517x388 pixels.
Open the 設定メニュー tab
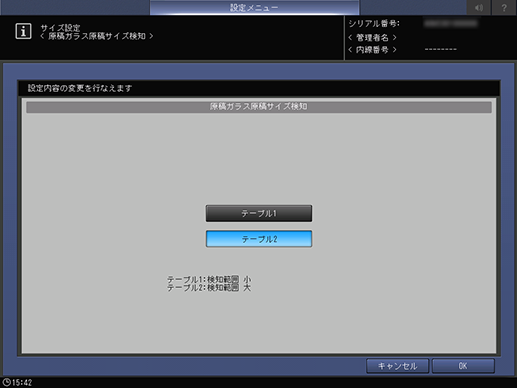(x=254, y=7)
